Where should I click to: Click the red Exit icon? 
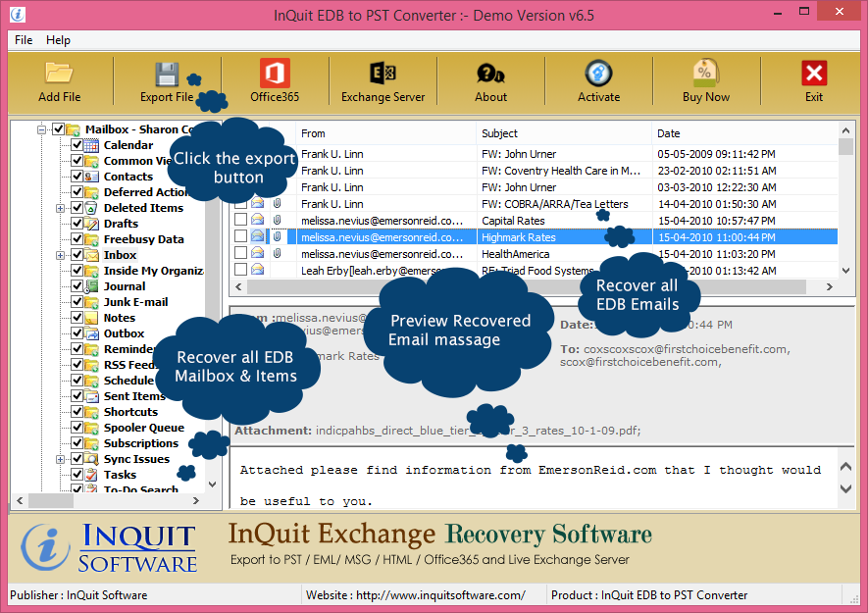click(x=814, y=74)
